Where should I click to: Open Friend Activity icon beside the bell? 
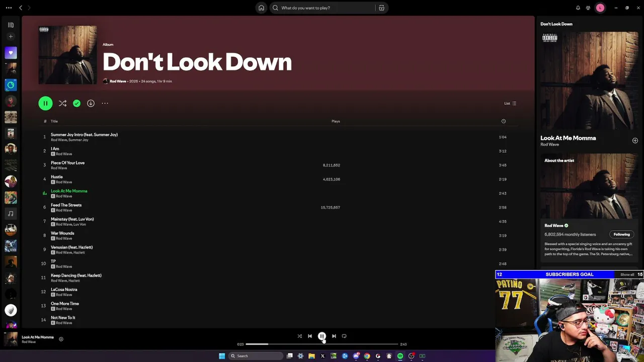(x=588, y=8)
